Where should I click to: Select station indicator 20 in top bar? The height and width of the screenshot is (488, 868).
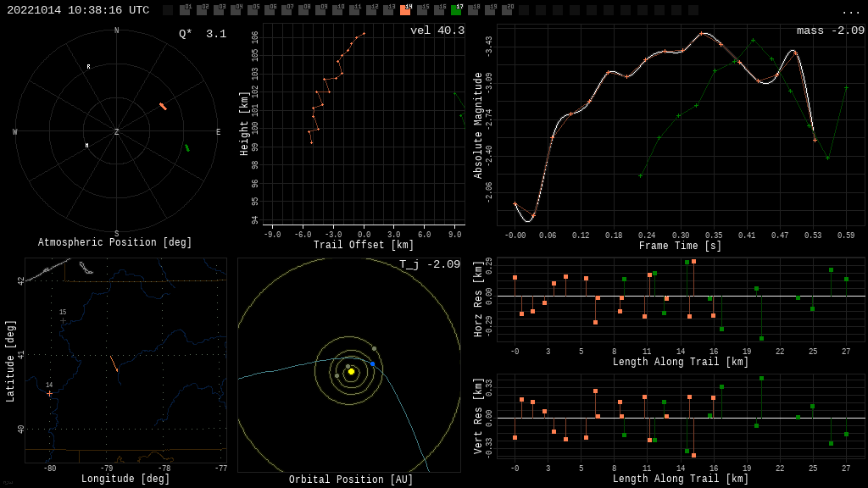click(507, 9)
